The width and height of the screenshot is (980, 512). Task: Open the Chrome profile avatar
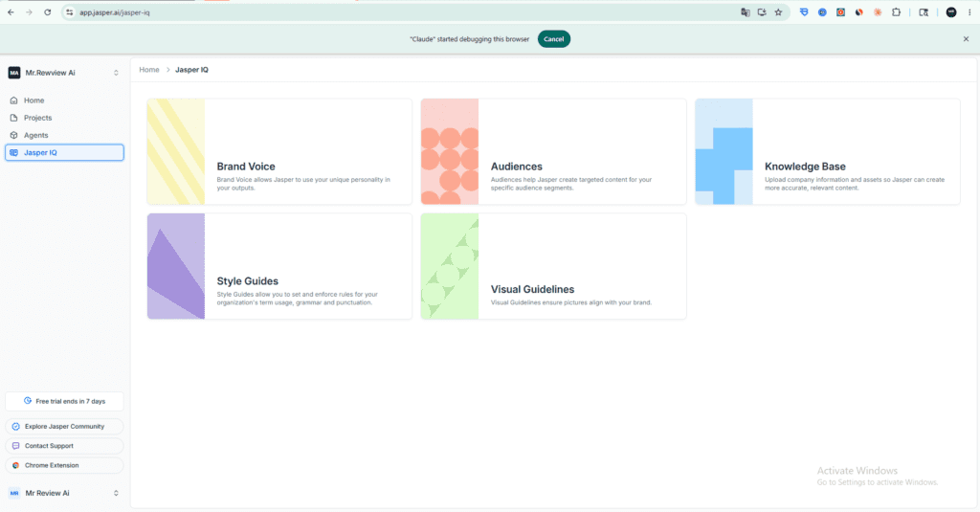[x=951, y=12]
